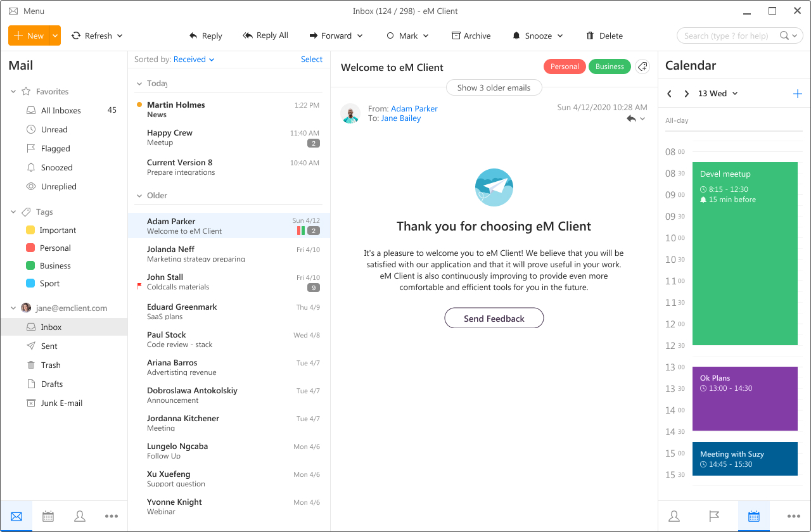
Task: Open the Happy Crew Meetup email
Action: (x=229, y=137)
